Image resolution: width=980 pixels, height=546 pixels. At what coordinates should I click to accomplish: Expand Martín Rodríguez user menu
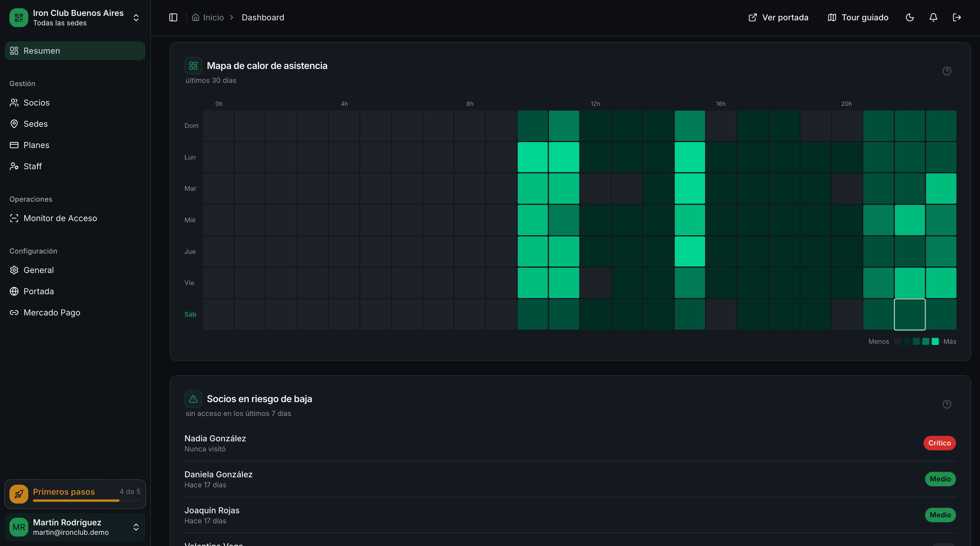[x=136, y=527]
